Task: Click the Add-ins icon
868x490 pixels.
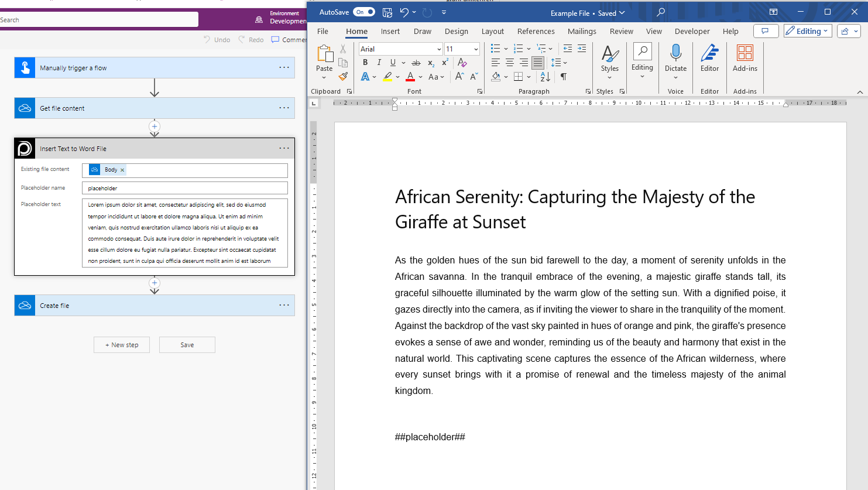Action: (745, 53)
